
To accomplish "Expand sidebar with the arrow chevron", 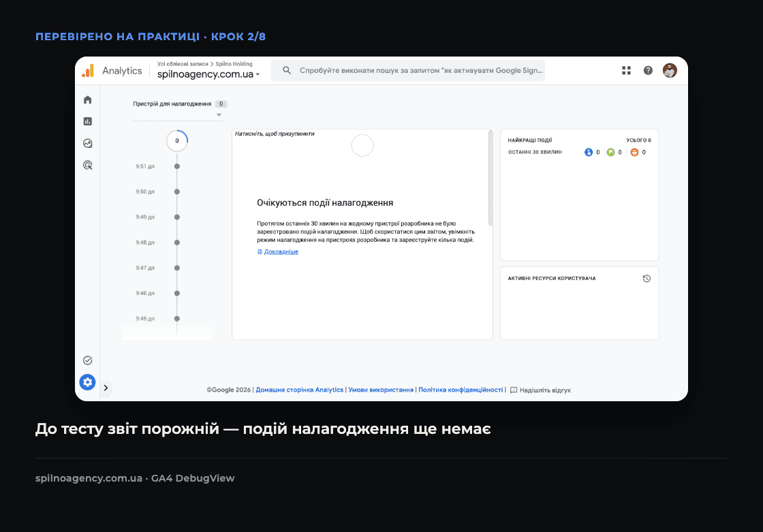I will pos(106,388).
